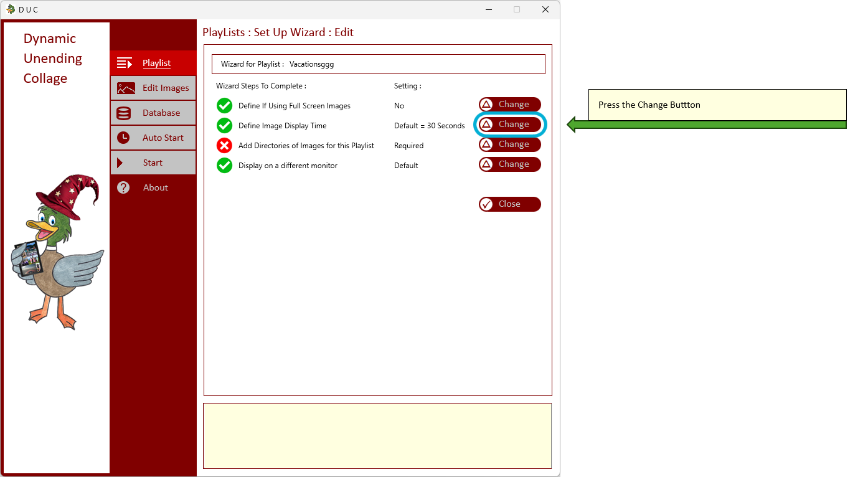Close the Set Up Wizard
Viewport: 868px width, 477px height.
click(510, 204)
